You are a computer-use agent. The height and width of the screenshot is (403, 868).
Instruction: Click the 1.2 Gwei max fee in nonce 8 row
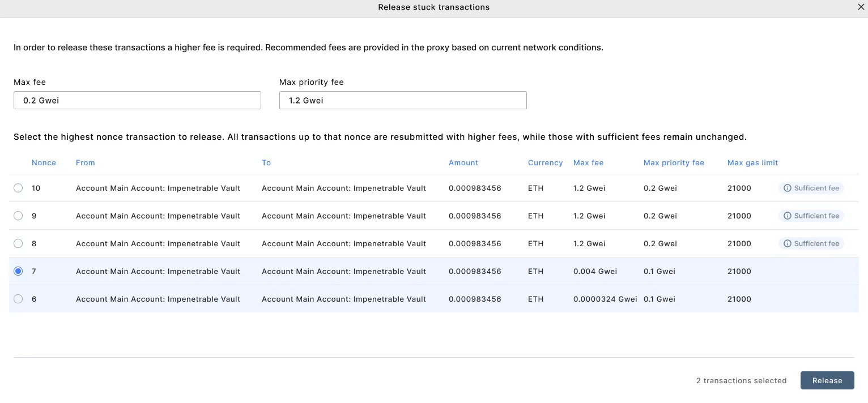[x=589, y=243]
